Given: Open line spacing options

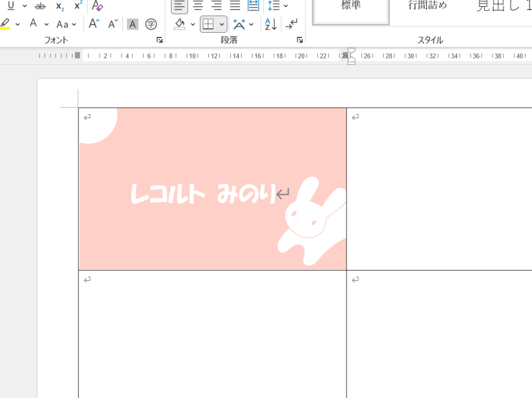Looking at the screenshot, I should pyautogui.click(x=274, y=6).
